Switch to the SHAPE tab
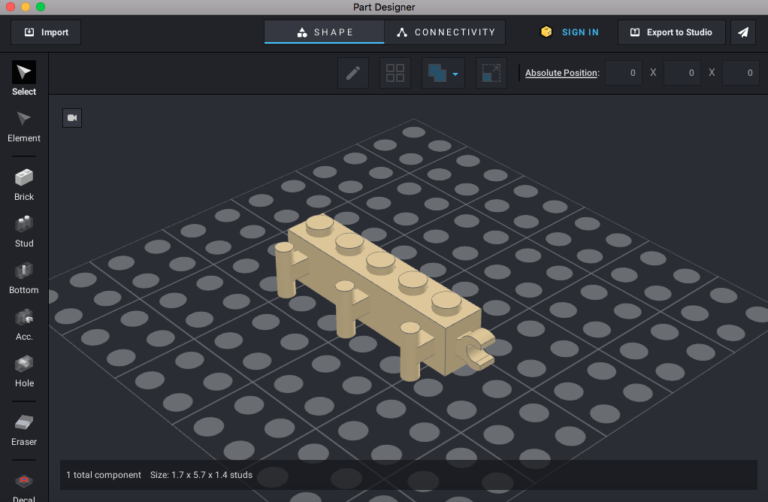The width and height of the screenshot is (768, 502). [x=324, y=32]
